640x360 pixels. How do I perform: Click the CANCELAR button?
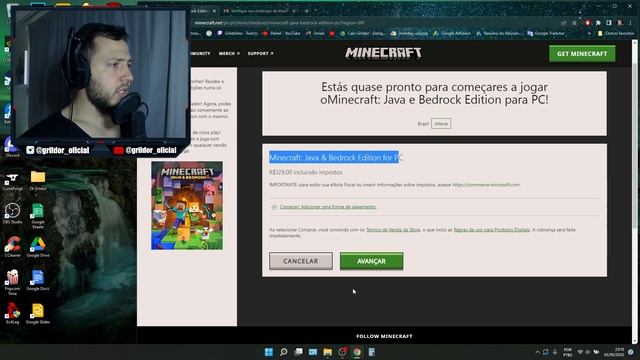(301, 261)
